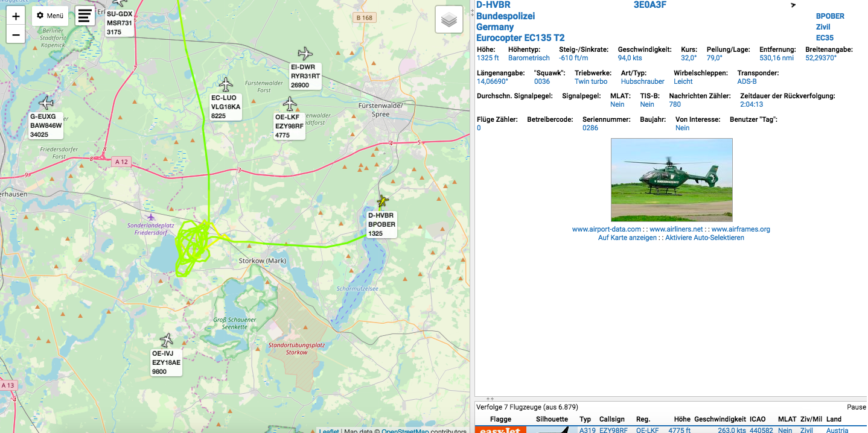Viewport: 868px width, 433px height.
Task: Click the small arrow icon beside 3E0A3F
Action: click(793, 5)
